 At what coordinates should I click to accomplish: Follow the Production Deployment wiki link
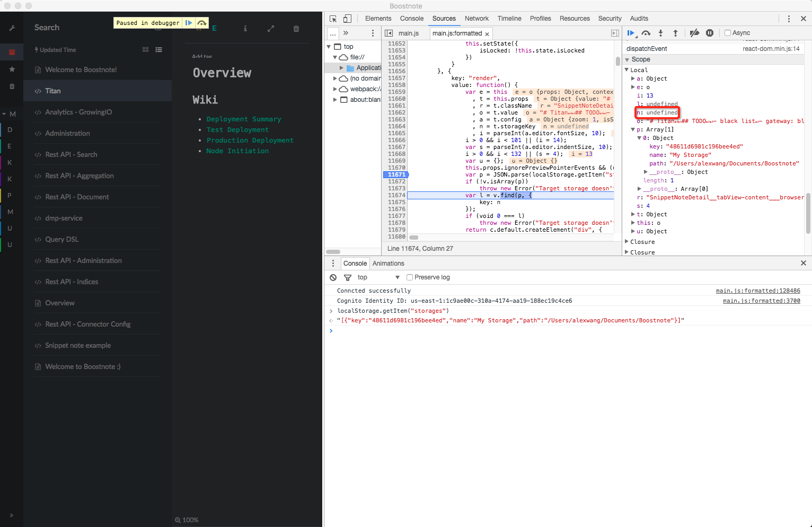coord(250,140)
